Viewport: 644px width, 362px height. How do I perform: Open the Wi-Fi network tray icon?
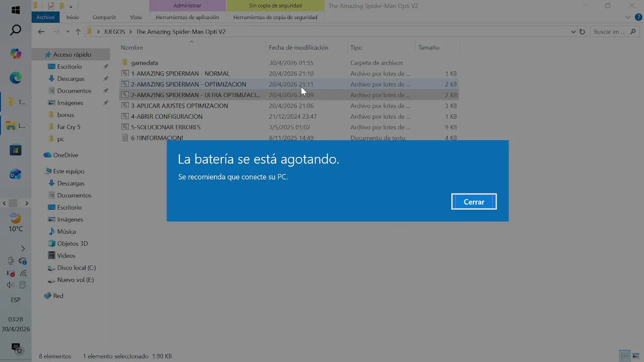pyautogui.click(x=23, y=274)
